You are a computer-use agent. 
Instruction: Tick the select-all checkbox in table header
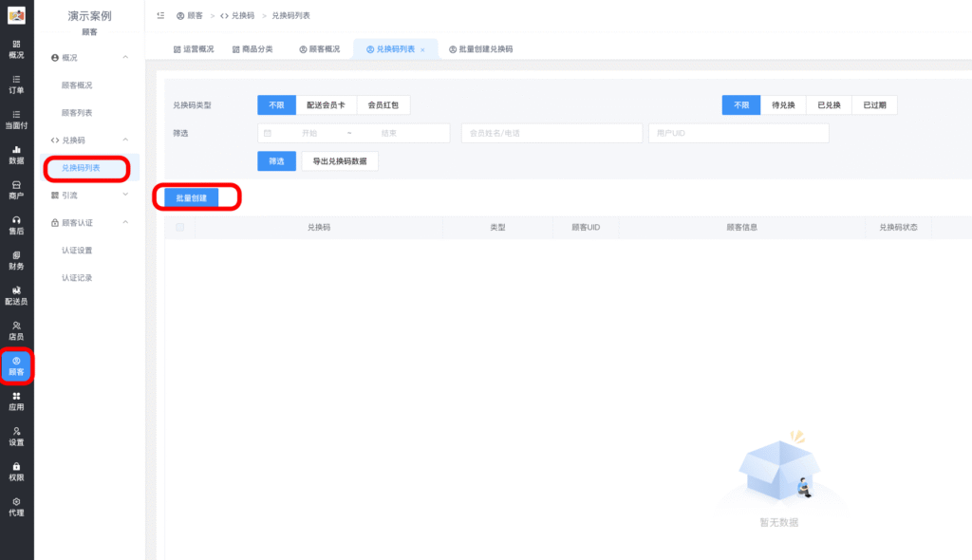179,228
